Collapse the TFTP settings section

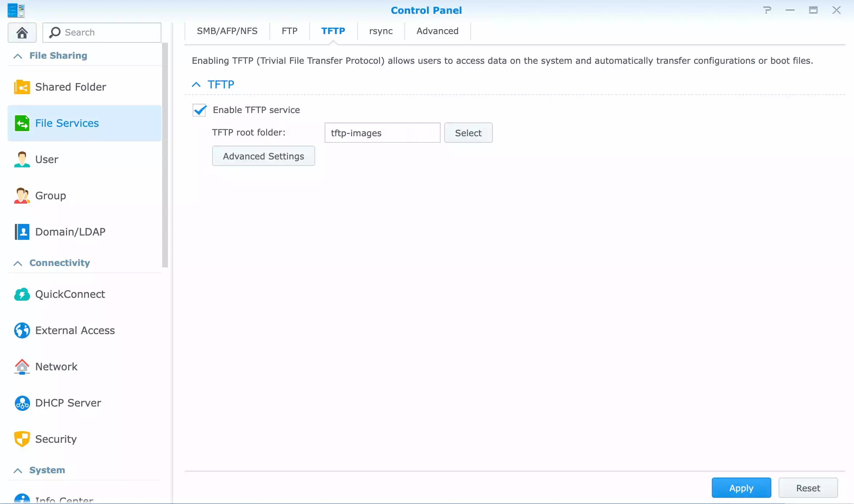[196, 85]
